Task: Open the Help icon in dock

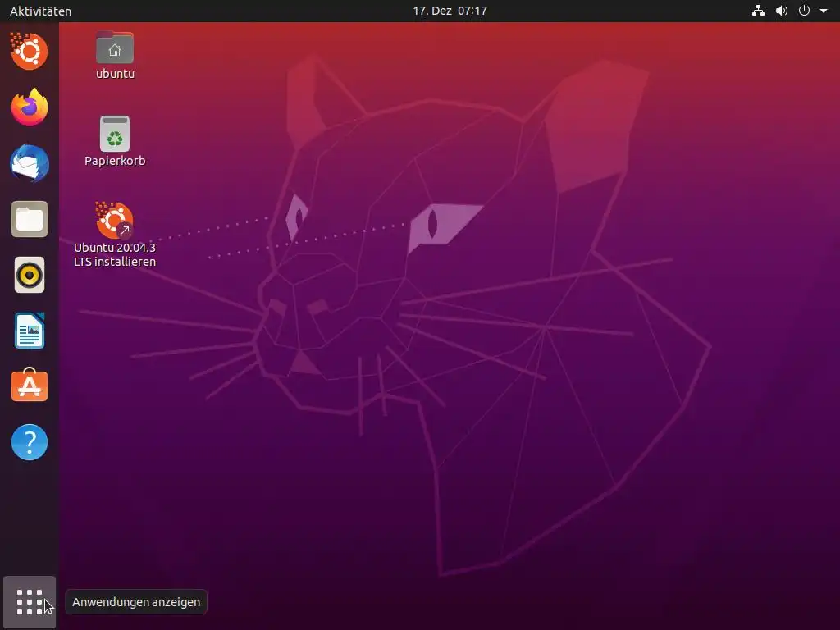Action: (x=30, y=442)
